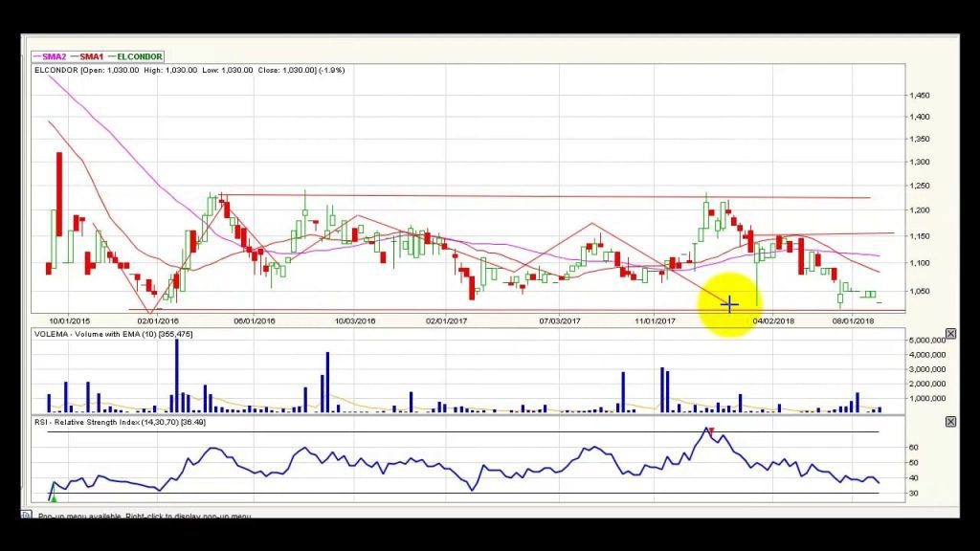Viewport: 980px width, 551px height.
Task: Click the 1,350 price axis label
Action: pos(920,140)
